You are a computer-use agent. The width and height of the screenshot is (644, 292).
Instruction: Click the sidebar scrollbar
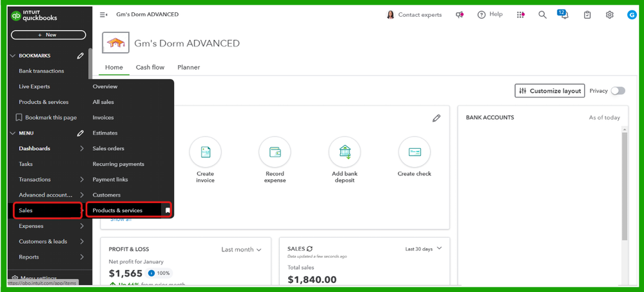90,64
